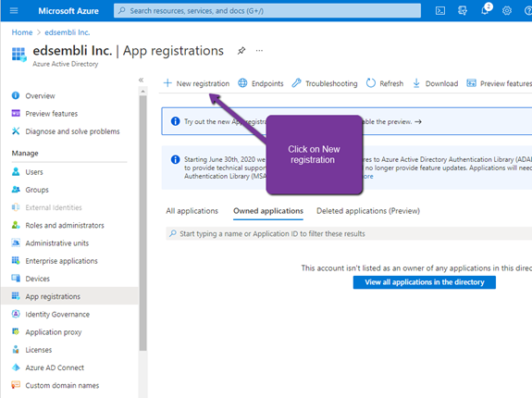The height and width of the screenshot is (398, 532).
Task: Click the Download arrow icon
Action: point(416,83)
